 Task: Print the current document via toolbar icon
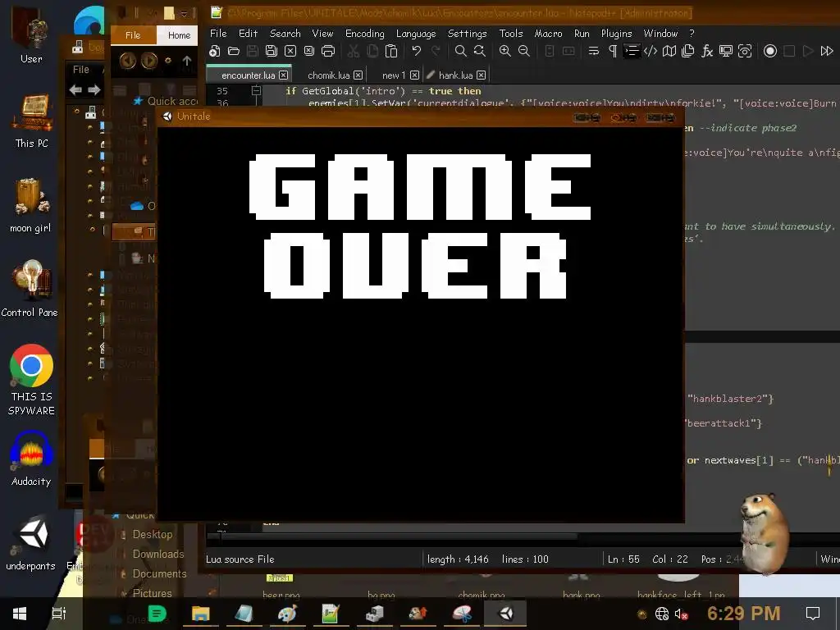point(328,52)
